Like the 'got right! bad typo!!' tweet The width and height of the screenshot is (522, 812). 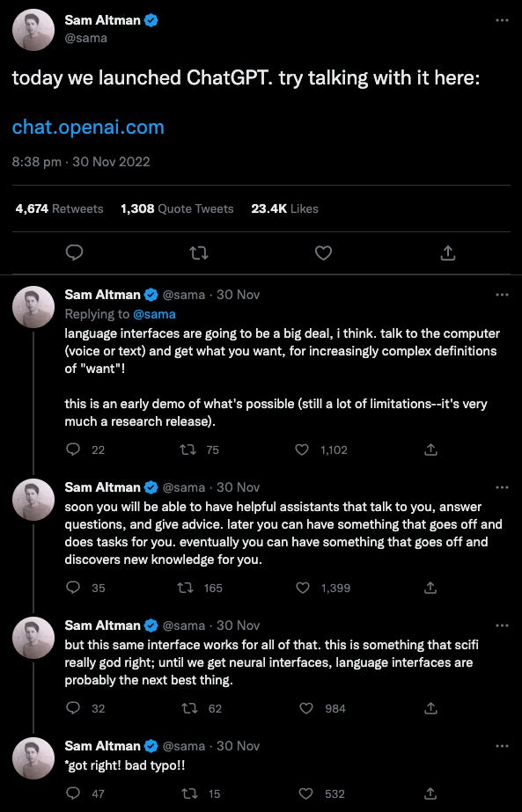pos(306,794)
